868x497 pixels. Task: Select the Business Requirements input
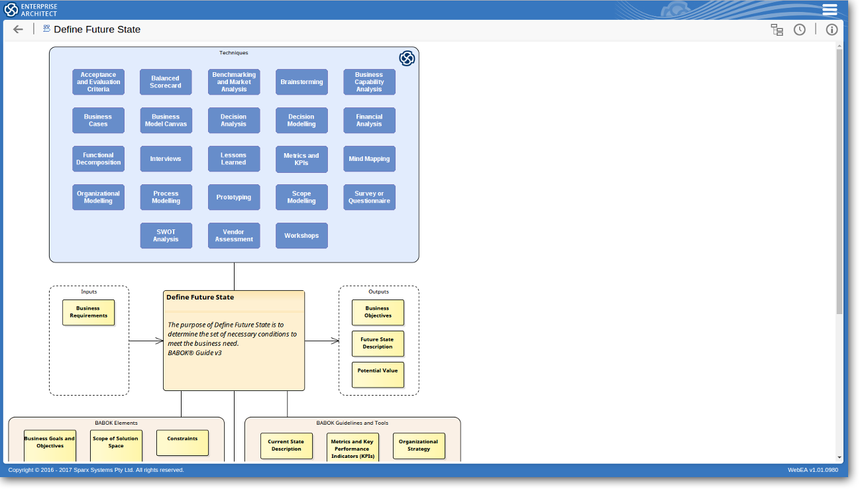(x=88, y=312)
